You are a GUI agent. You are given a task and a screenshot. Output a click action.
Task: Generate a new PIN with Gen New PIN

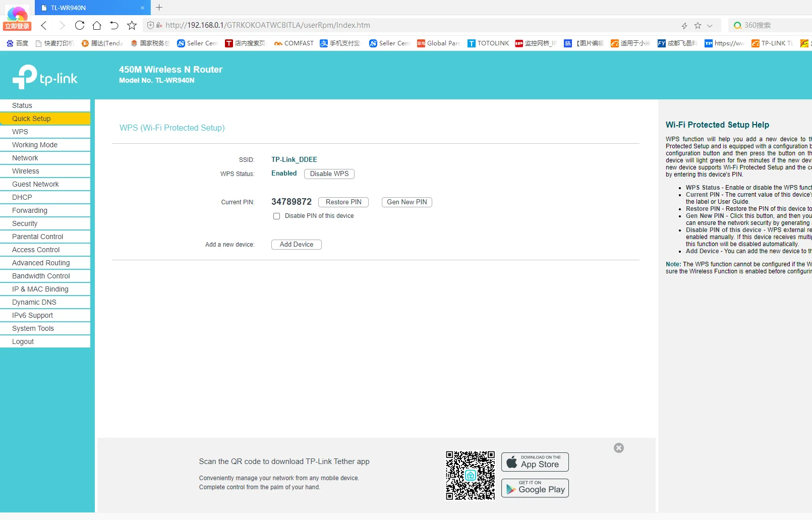(407, 202)
